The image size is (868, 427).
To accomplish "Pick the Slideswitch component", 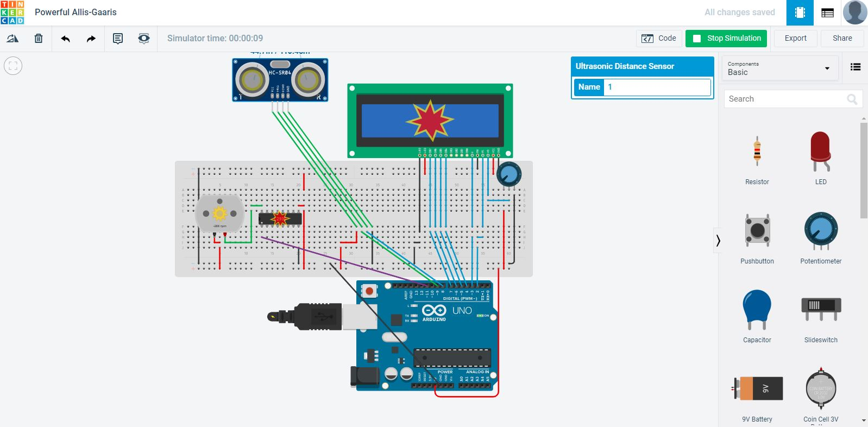I will pos(821,317).
